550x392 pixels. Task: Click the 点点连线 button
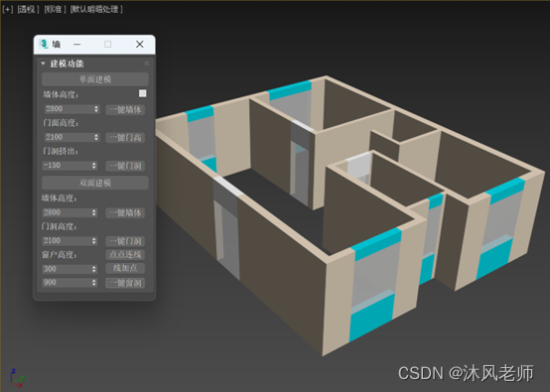click(125, 255)
